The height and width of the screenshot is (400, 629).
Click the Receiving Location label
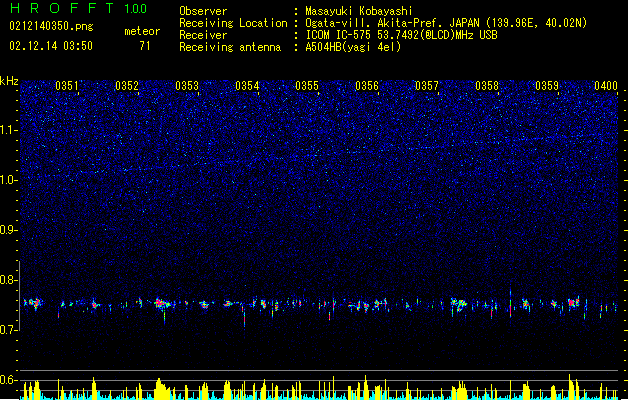click(233, 23)
